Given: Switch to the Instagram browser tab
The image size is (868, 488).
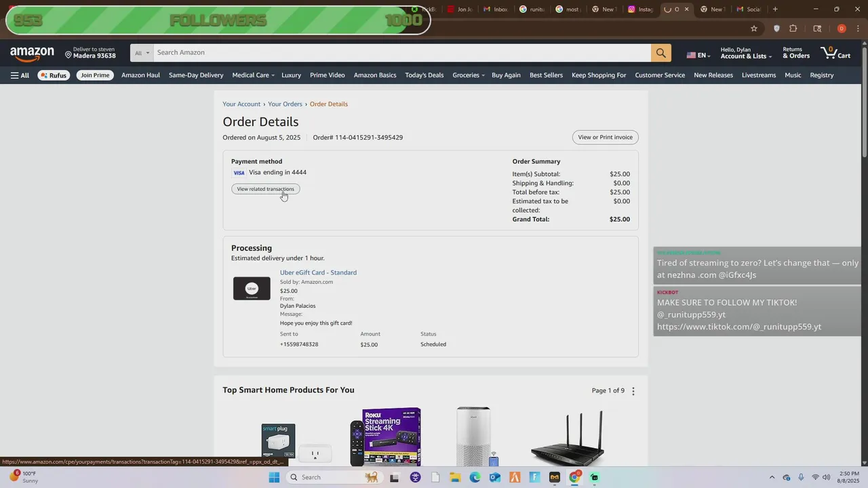Looking at the screenshot, I should coord(641,9).
